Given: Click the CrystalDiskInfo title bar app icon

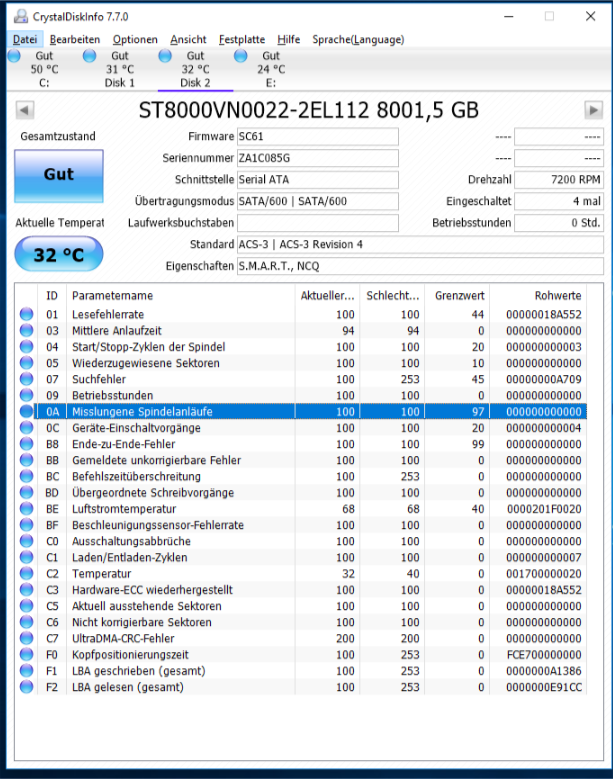Looking at the screenshot, I should tap(20, 16).
